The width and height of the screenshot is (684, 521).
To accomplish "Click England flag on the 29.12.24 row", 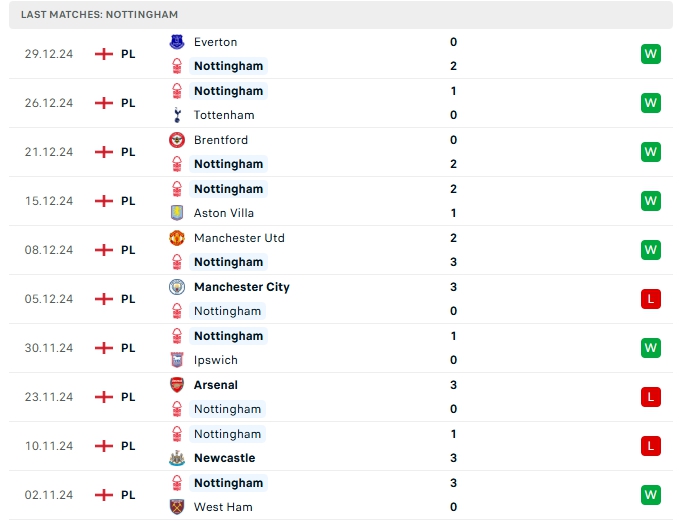I will [x=103, y=54].
